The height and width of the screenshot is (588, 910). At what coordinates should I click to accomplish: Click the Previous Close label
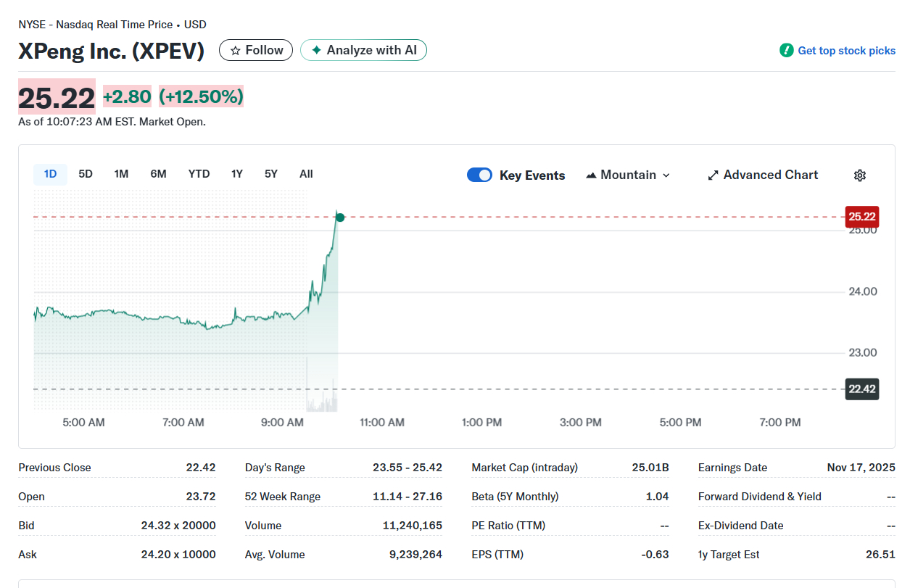[55, 468]
